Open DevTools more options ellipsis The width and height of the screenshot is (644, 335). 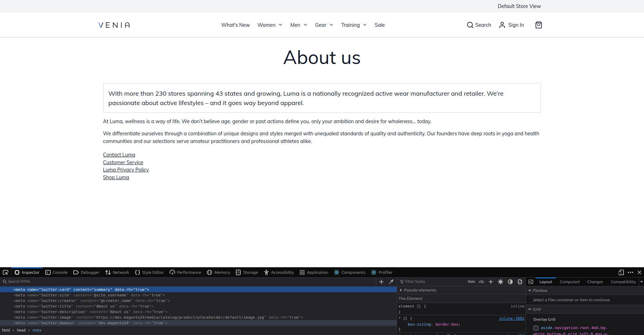coord(630,272)
